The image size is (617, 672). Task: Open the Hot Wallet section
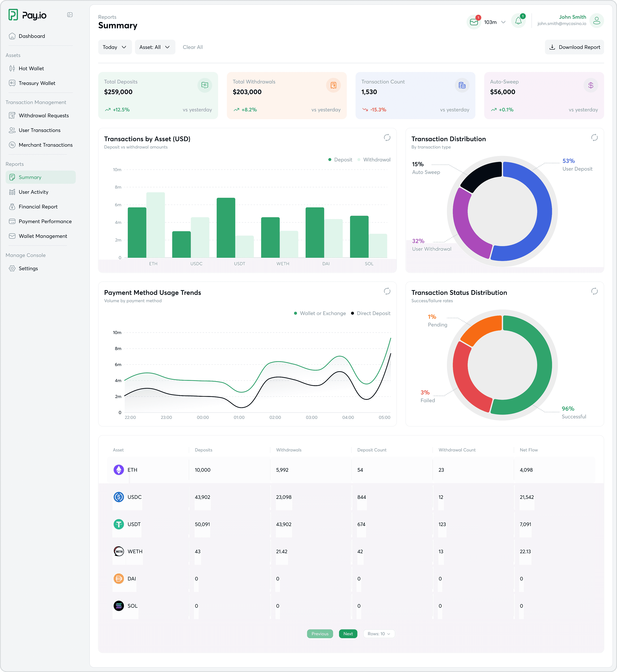pos(31,68)
